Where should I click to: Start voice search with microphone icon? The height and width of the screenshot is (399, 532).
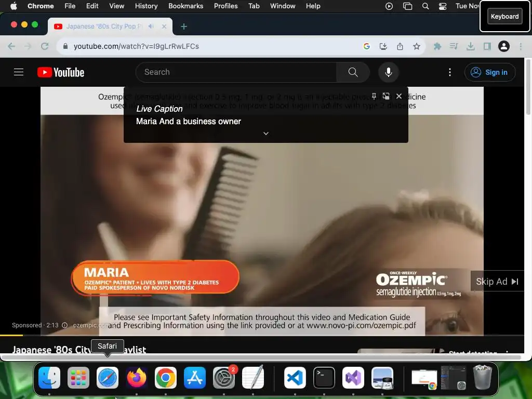click(389, 72)
